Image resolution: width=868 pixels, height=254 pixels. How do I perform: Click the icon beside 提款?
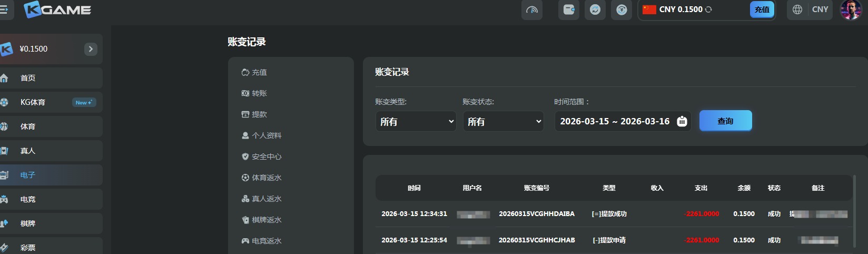pyautogui.click(x=245, y=114)
